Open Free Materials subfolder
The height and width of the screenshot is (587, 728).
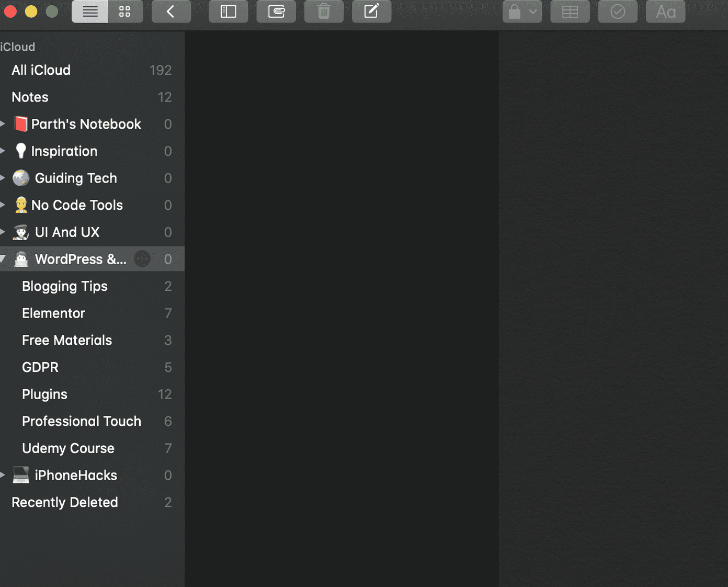tap(92, 340)
